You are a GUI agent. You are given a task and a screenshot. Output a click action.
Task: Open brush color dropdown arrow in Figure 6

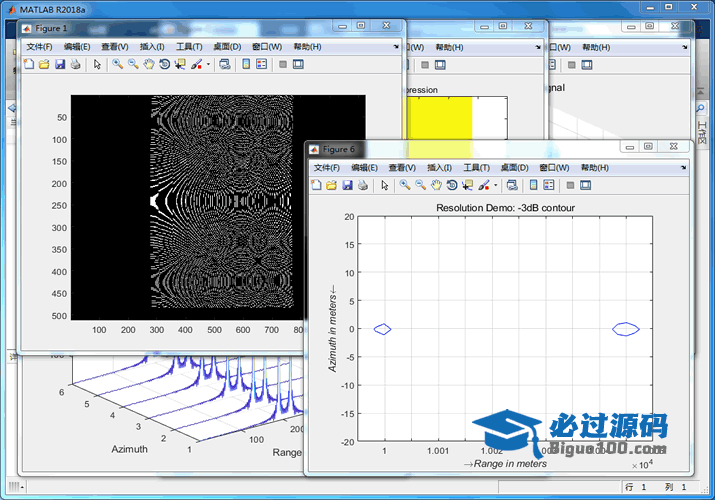coord(496,185)
